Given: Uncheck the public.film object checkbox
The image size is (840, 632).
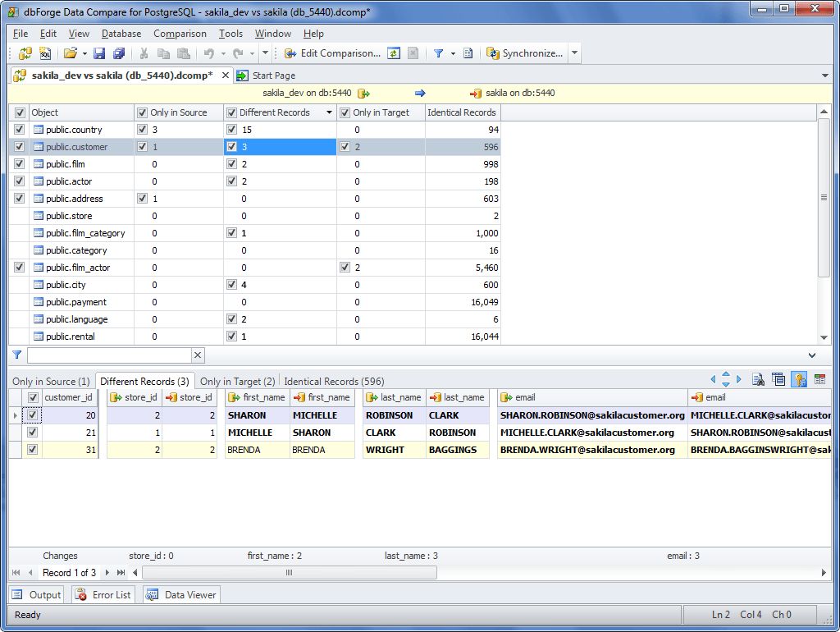Looking at the screenshot, I should (x=20, y=163).
